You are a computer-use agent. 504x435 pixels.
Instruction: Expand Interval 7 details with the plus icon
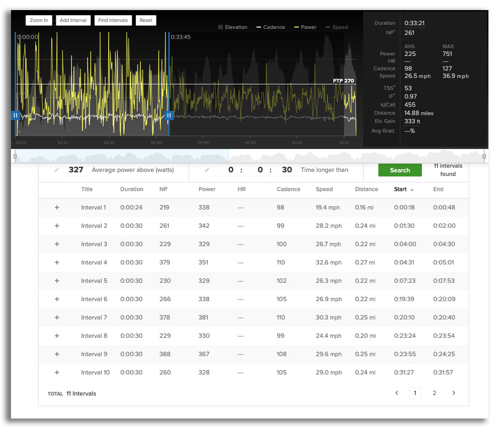57,317
